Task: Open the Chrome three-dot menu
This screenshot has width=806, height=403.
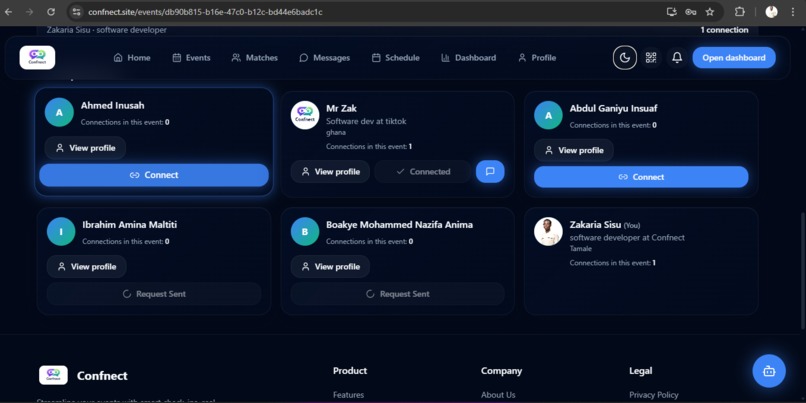Action: pos(792,12)
